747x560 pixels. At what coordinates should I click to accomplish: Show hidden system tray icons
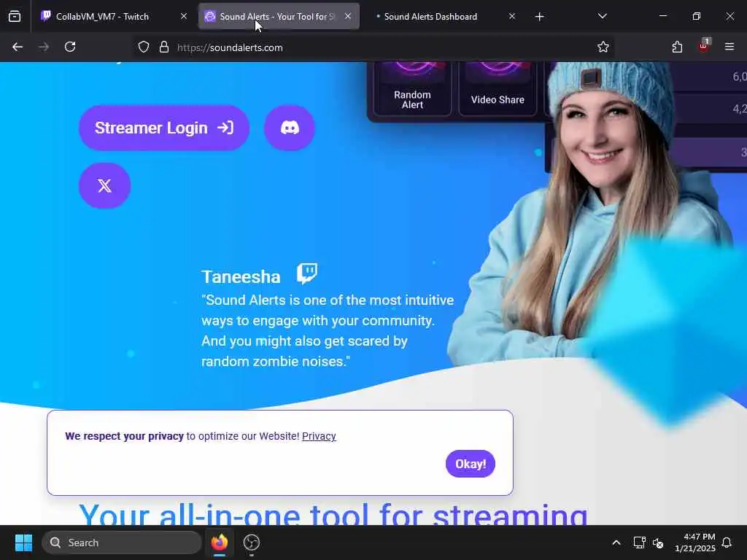click(616, 542)
